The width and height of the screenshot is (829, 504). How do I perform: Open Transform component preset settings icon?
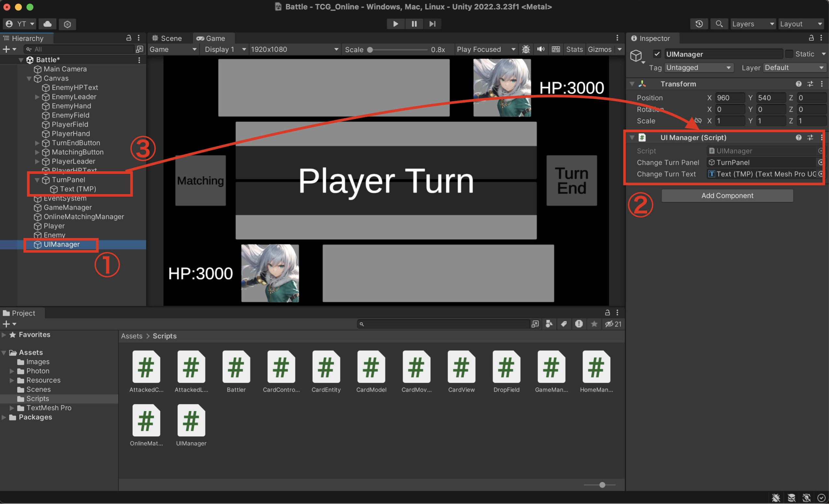coord(810,84)
